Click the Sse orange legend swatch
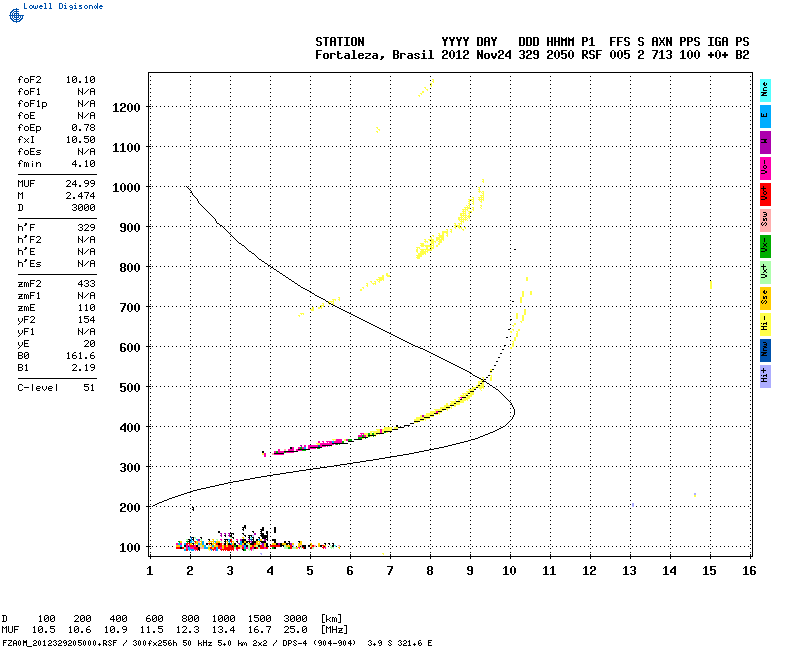The height and width of the screenshot is (650, 800). (765, 298)
